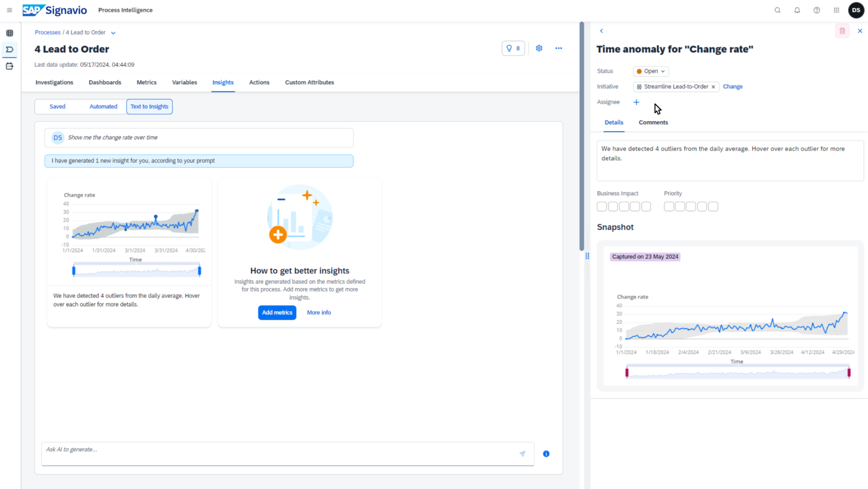Delete anomaly using trash icon

842,31
